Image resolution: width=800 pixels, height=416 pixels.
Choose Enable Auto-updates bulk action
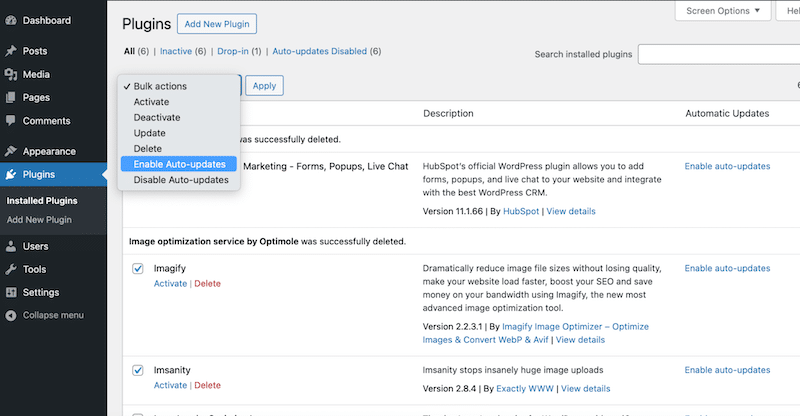tap(179, 164)
